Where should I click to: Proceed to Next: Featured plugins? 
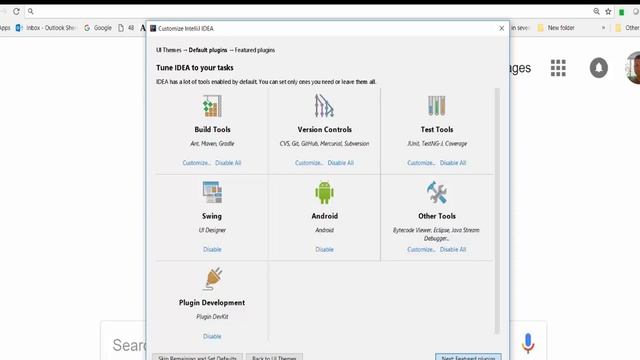pyautogui.click(x=468, y=357)
